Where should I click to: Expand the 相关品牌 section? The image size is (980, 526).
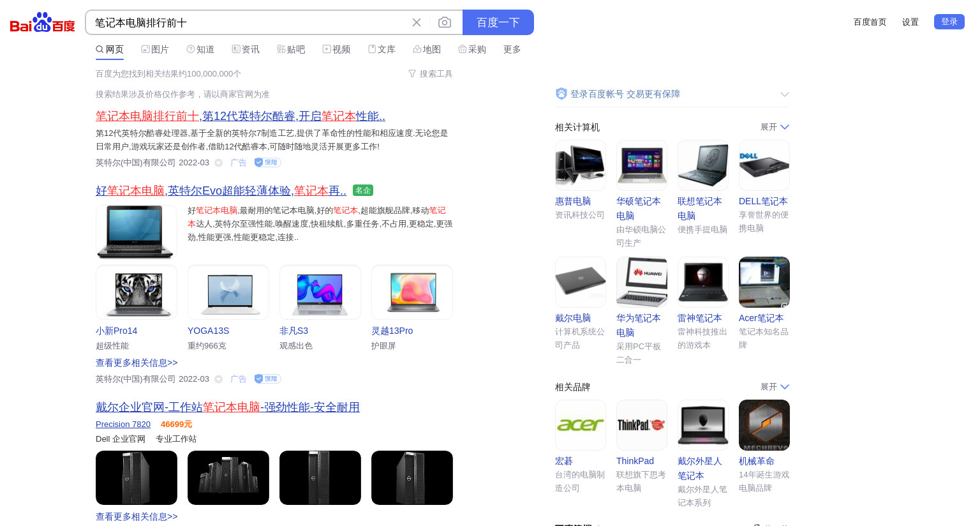pyautogui.click(x=775, y=387)
